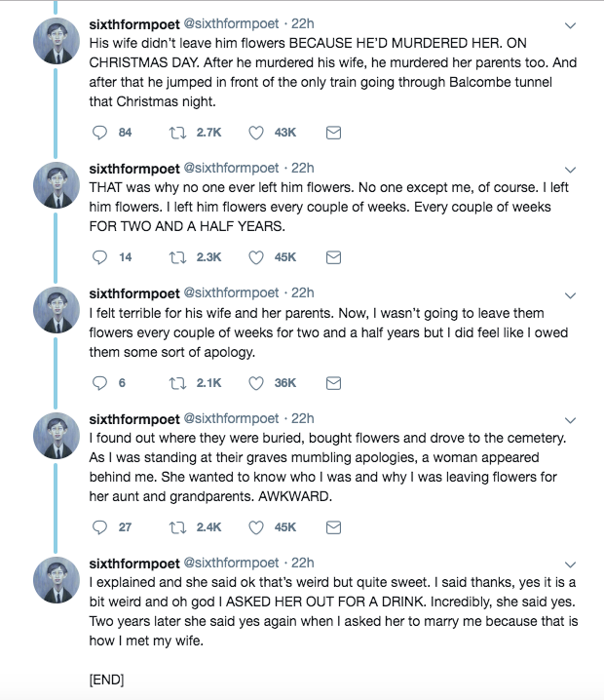Retweet the AWKWARD cemetery tweet

click(x=177, y=527)
